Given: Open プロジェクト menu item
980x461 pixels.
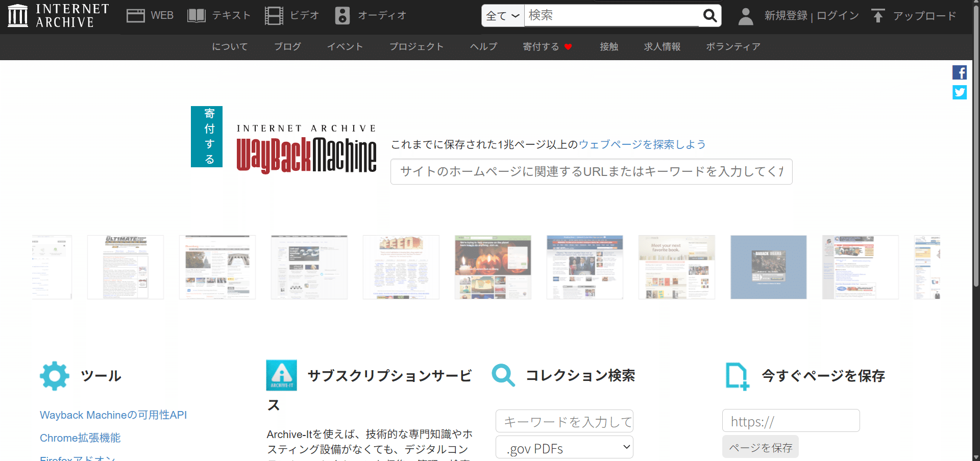Looking at the screenshot, I should coord(416,47).
